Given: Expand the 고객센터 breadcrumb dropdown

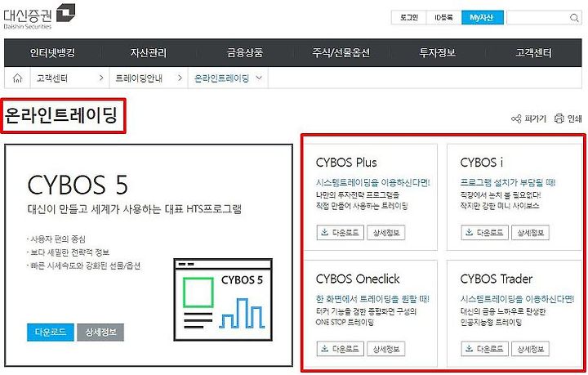Looking at the screenshot, I should pyautogui.click(x=101, y=78).
